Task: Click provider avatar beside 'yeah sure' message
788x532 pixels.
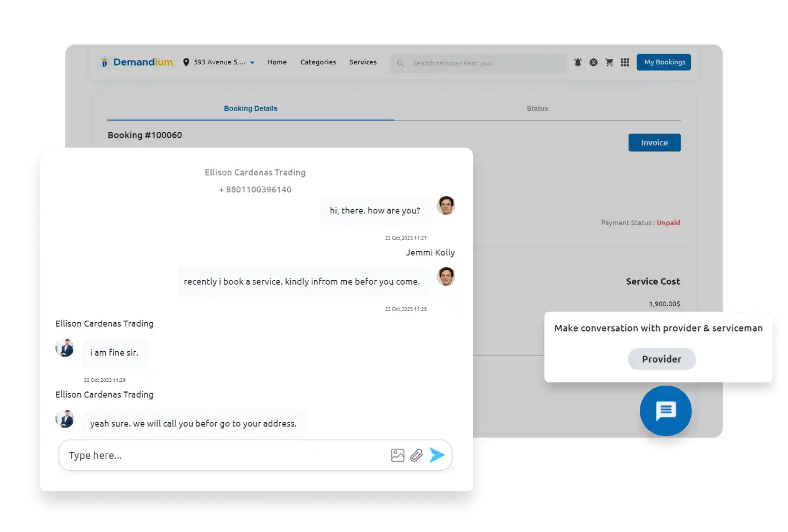Action: (x=64, y=419)
